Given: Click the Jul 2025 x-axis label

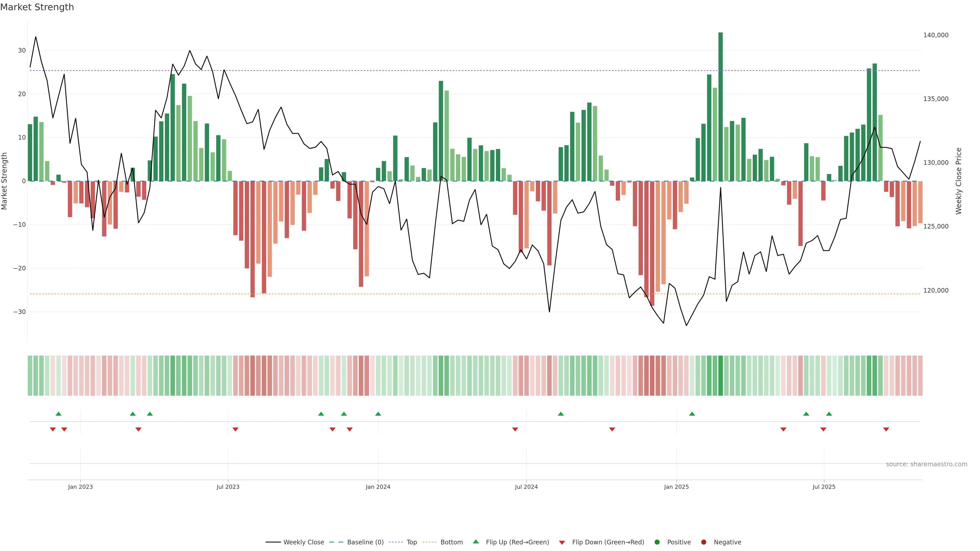Looking at the screenshot, I should coord(824,487).
